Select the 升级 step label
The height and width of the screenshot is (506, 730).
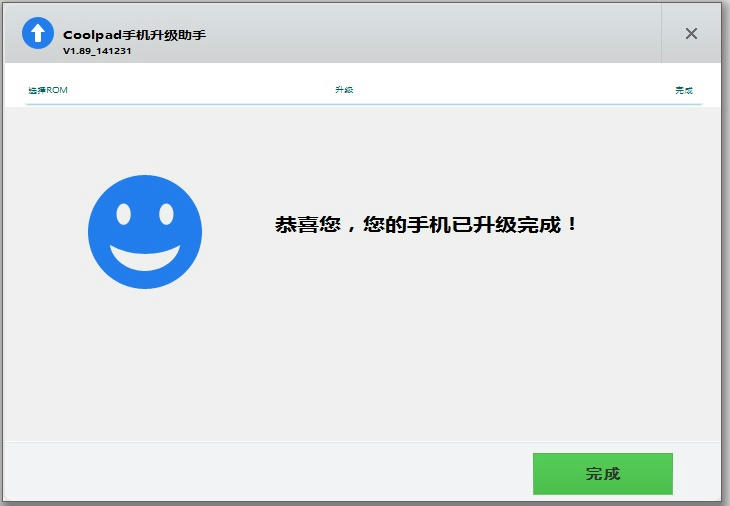[344, 89]
